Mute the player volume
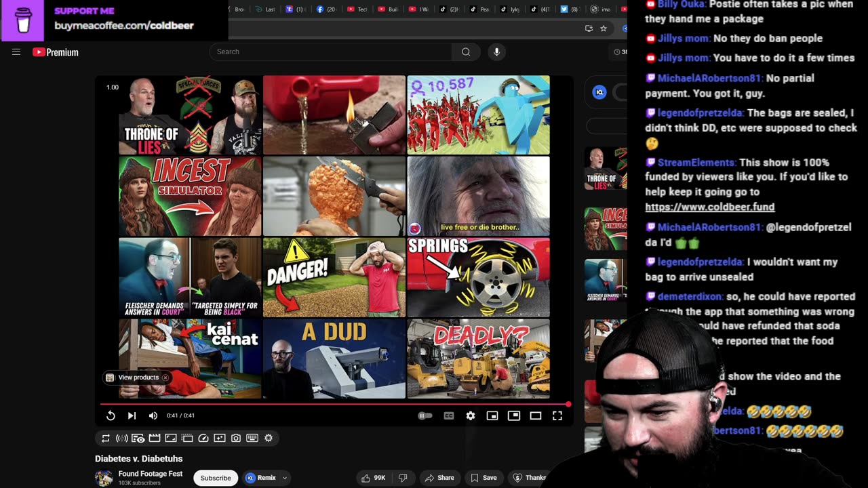Image resolution: width=868 pixels, height=488 pixels. pos(153,415)
